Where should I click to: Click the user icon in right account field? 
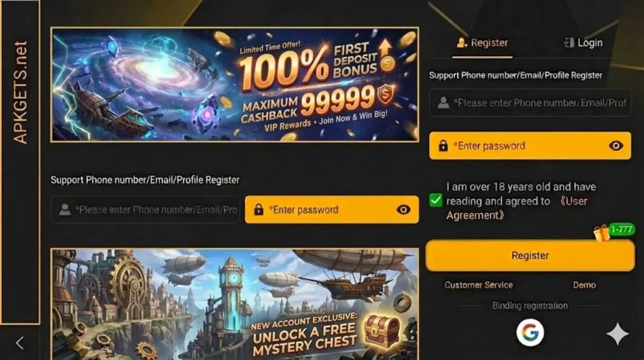tap(443, 103)
